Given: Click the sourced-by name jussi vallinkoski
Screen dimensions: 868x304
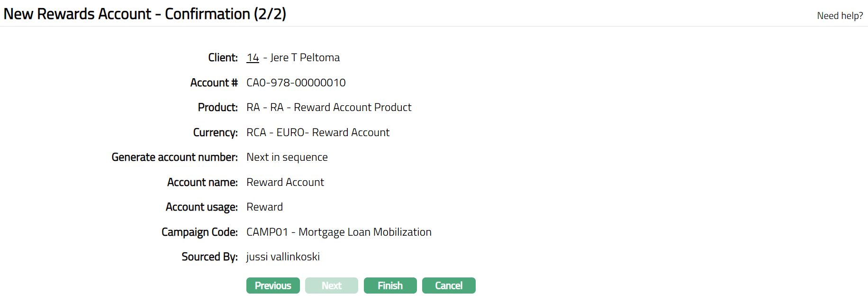Looking at the screenshot, I should pos(283,257).
